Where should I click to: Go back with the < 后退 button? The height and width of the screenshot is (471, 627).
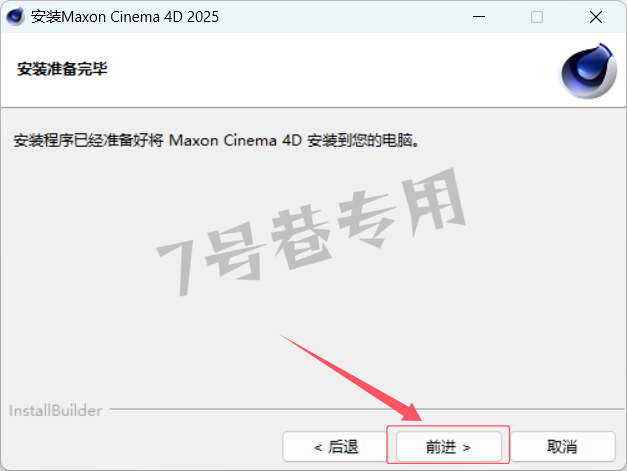335,446
